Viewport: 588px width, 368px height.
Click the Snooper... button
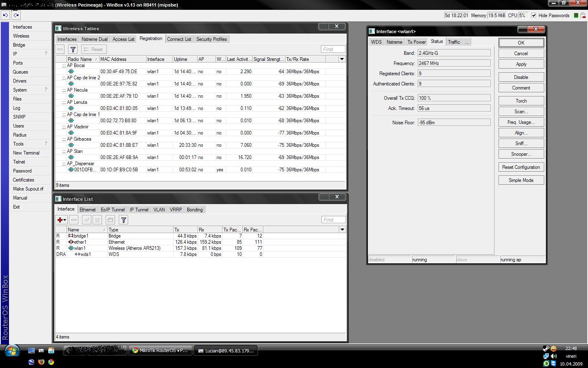pyautogui.click(x=521, y=154)
